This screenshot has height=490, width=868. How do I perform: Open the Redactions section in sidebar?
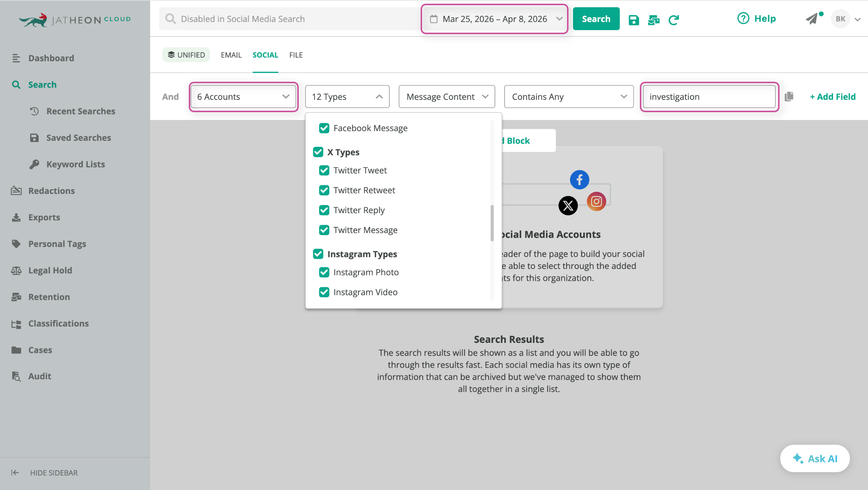[52, 191]
